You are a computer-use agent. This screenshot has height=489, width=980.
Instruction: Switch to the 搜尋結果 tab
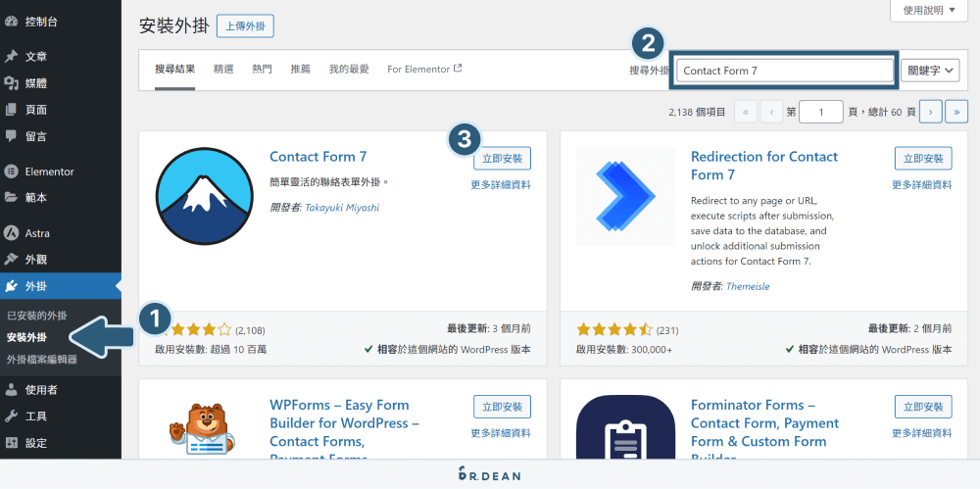175,69
